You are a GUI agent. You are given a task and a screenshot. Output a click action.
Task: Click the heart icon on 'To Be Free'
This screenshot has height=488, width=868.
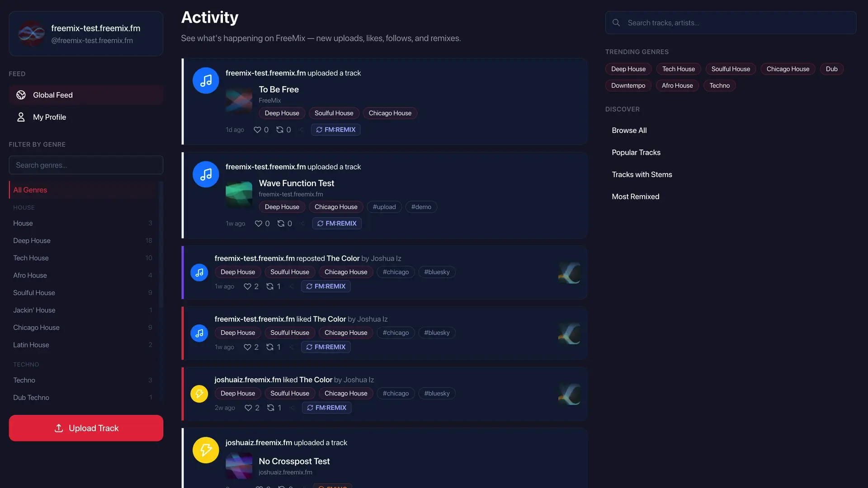point(257,130)
